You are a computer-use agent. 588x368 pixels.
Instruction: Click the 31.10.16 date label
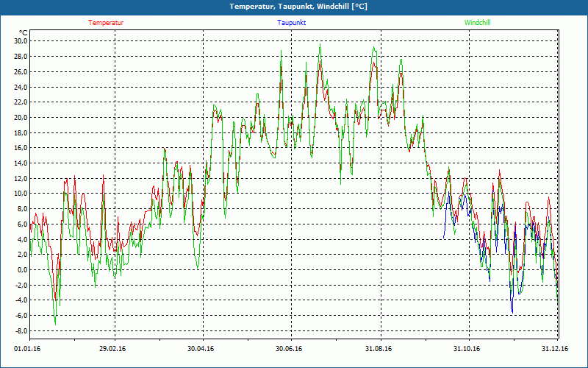(467, 349)
